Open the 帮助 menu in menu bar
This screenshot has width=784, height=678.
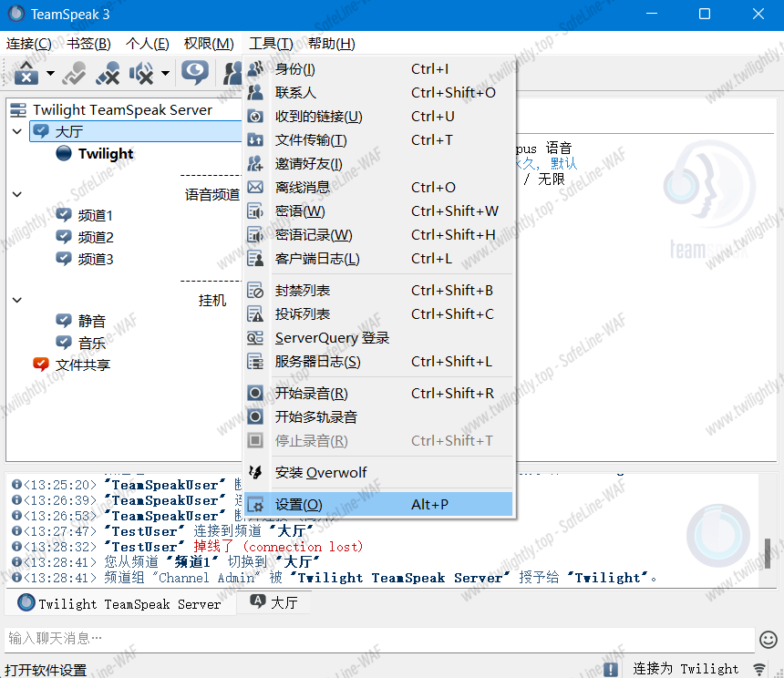pyautogui.click(x=331, y=44)
